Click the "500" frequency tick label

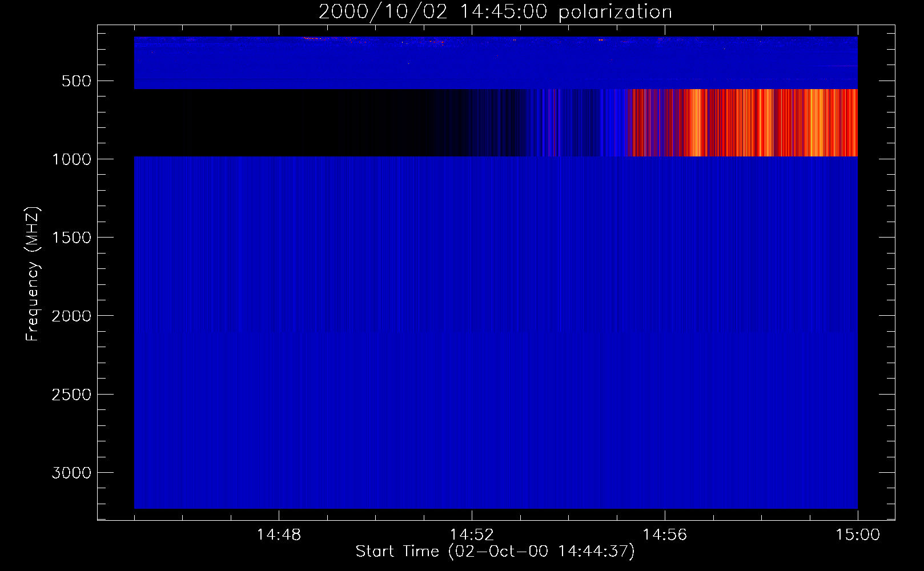77,81
